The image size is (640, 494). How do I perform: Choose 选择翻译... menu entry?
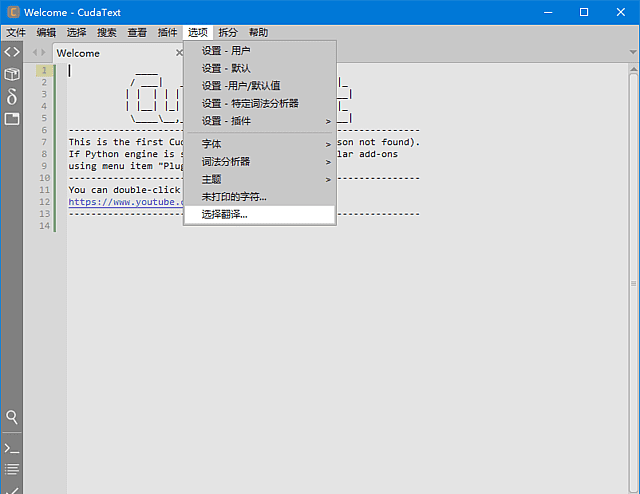[x=260, y=214]
